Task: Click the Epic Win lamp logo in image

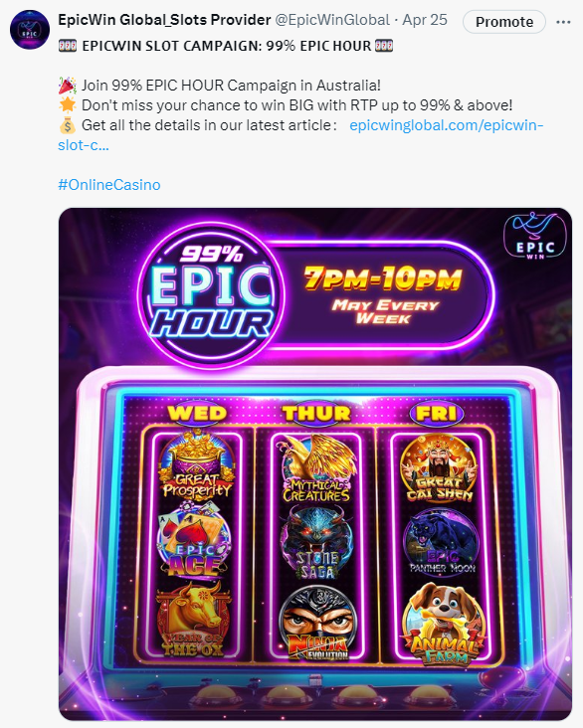Action: coord(535,236)
